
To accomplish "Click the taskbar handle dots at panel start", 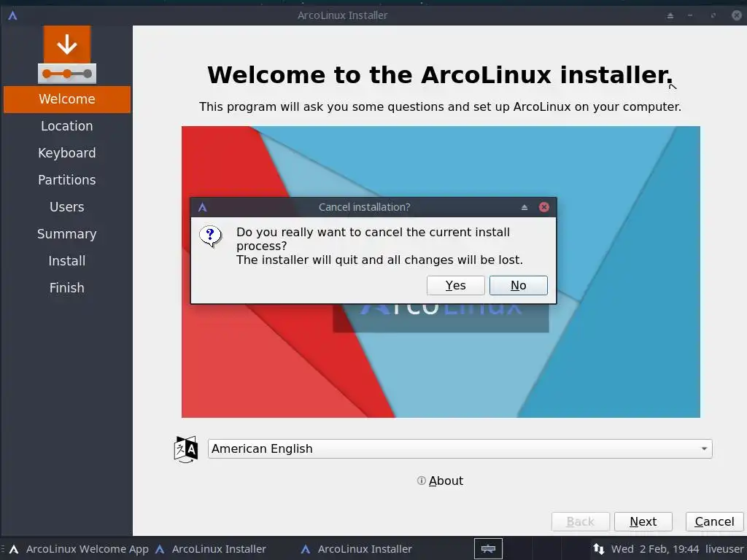I will (x=3, y=549).
